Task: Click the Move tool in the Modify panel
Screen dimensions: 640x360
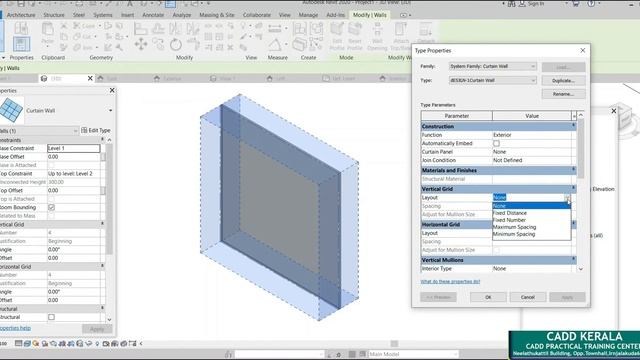Action: 141,44
